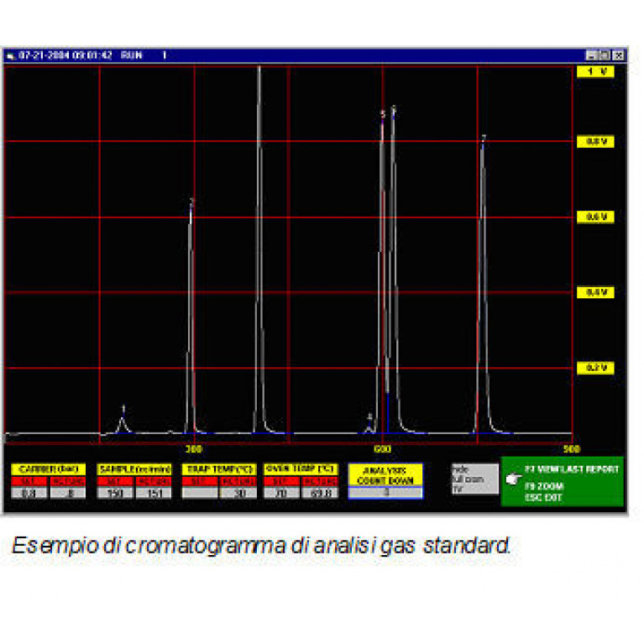Select the CARRIER (bar) actual value field
Viewport: 644px width, 644px height.
point(68,493)
